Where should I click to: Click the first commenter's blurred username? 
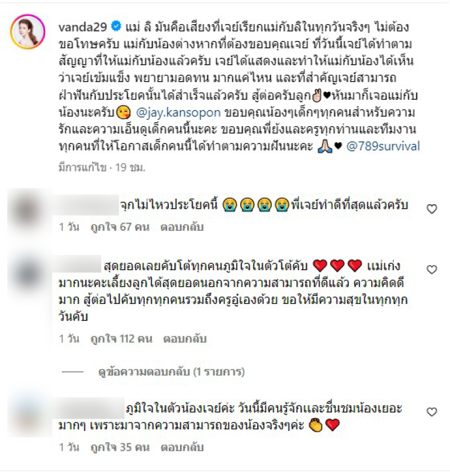(85, 205)
